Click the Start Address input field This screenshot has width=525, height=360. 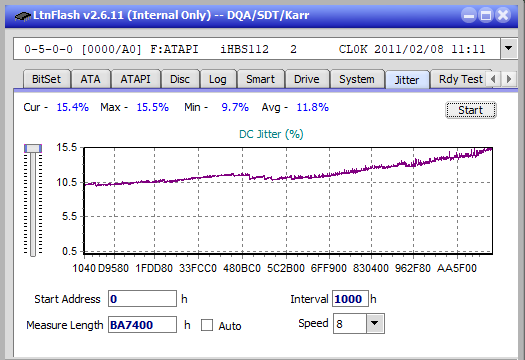pyautogui.click(x=142, y=299)
